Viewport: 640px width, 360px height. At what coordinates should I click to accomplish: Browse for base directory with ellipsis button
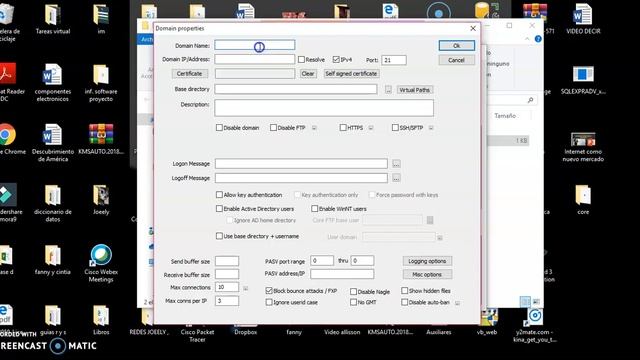point(388,89)
